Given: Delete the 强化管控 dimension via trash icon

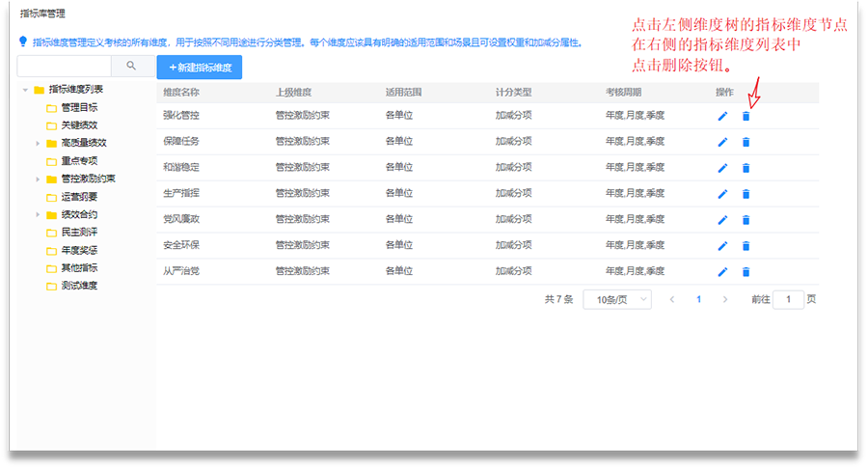Looking at the screenshot, I should [x=746, y=116].
